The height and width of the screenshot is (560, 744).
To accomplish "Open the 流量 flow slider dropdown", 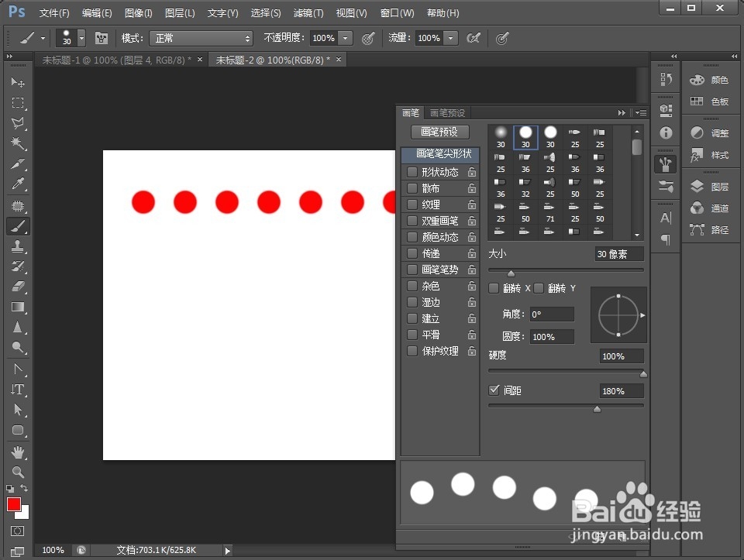I will (x=451, y=38).
